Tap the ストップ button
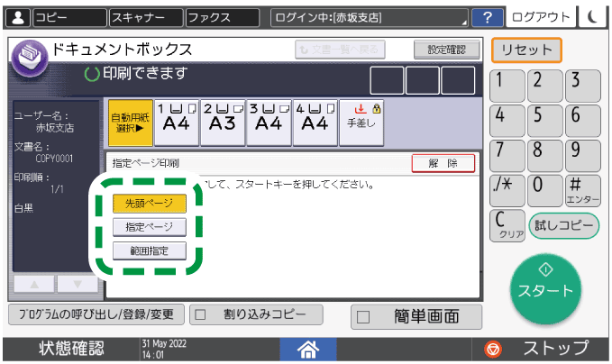This screenshot has width=612, height=364. [x=540, y=349]
